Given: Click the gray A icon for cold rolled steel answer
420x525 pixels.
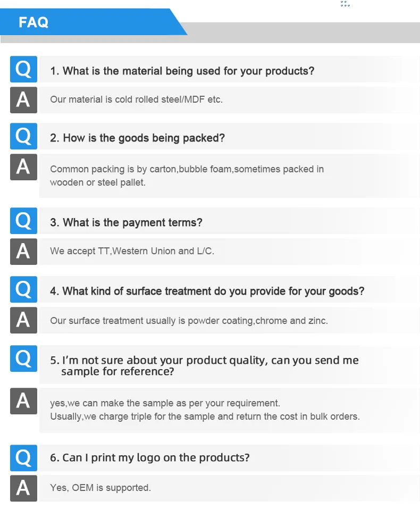Looking at the screenshot, I should click(x=23, y=100).
